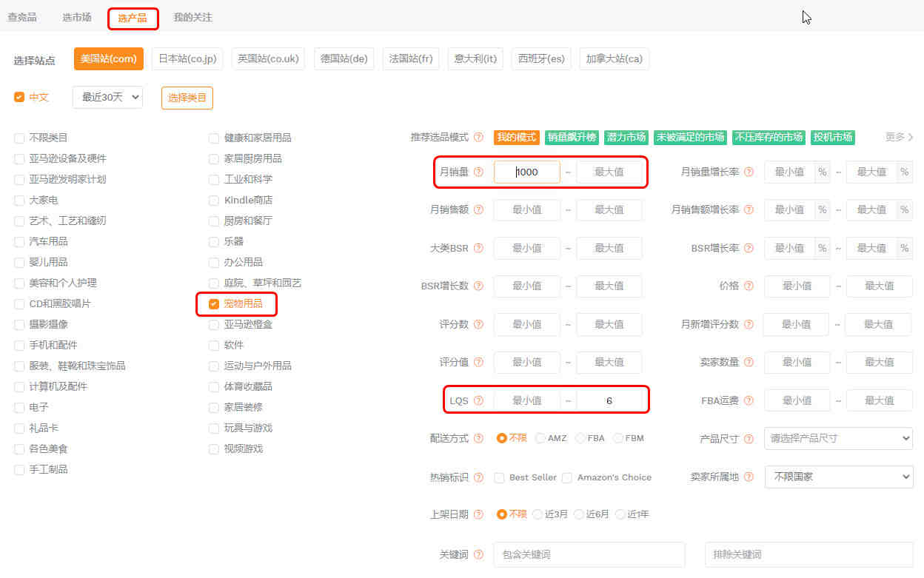Screen dimensions: 924x578
Task: Click the help icon next to 月销售额增长率
Action: (749, 209)
